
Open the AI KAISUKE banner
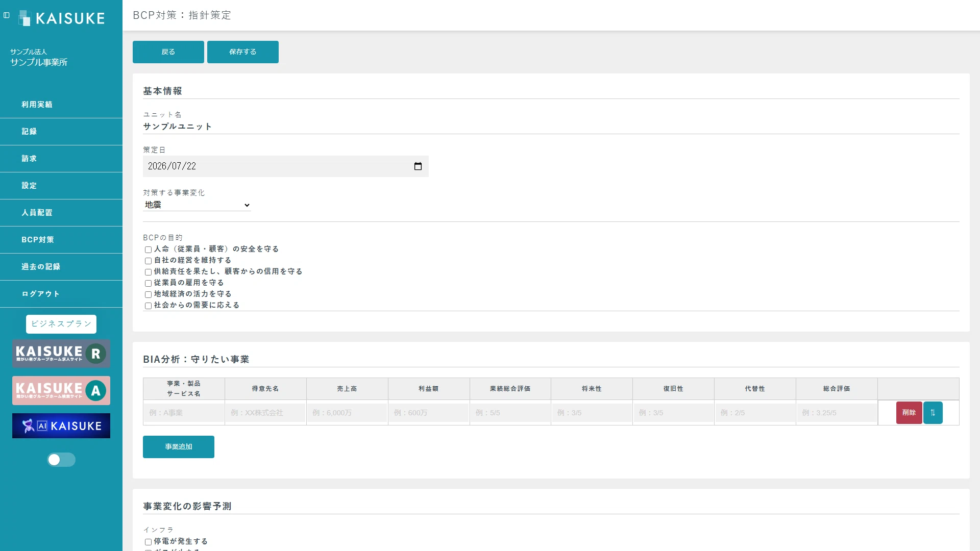pyautogui.click(x=61, y=426)
